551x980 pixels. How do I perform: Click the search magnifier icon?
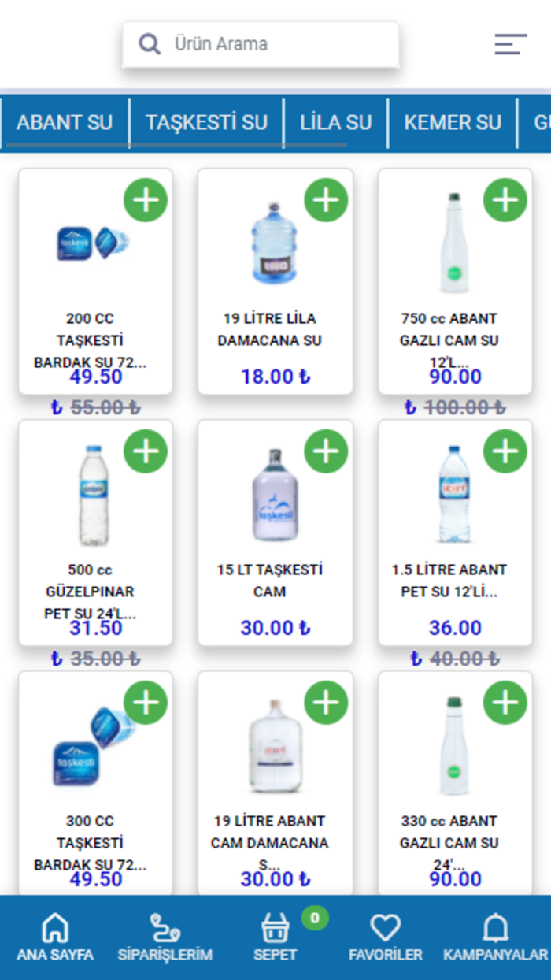pos(150,44)
